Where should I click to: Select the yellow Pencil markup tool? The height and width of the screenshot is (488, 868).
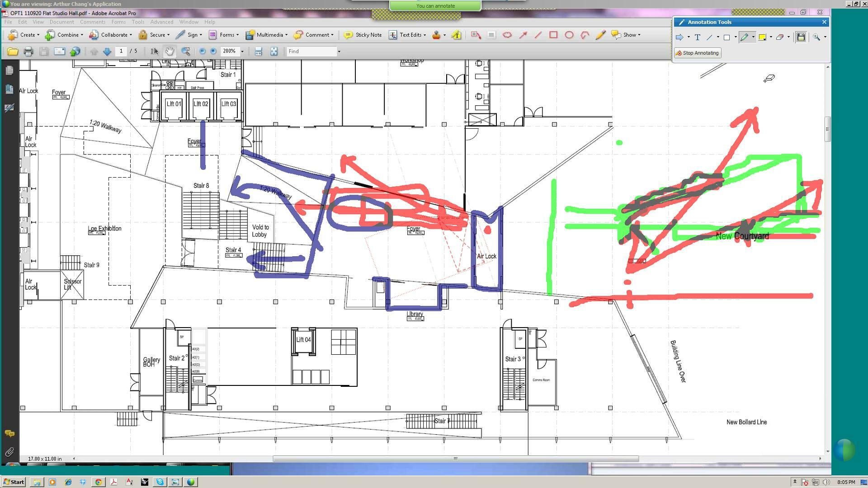click(x=600, y=35)
